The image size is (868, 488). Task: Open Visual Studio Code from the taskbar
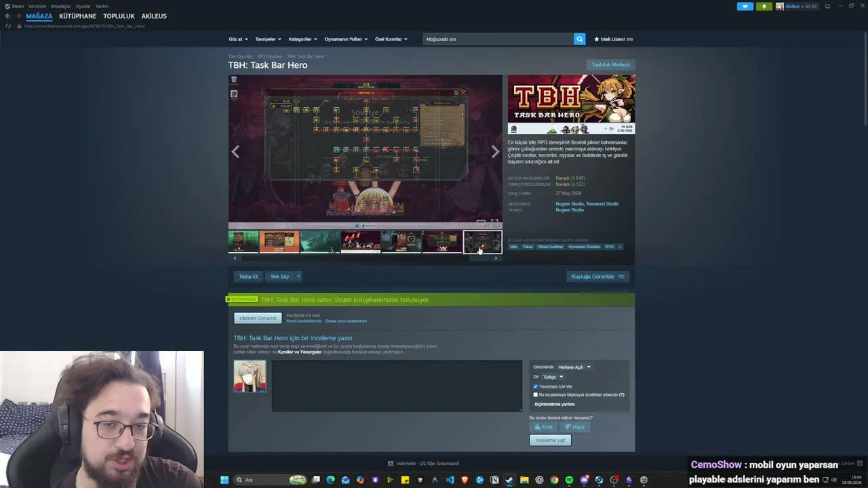tap(450, 480)
